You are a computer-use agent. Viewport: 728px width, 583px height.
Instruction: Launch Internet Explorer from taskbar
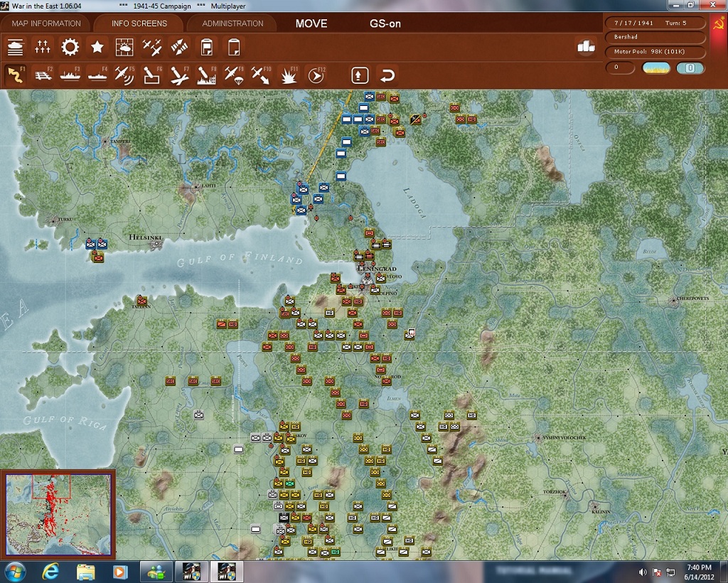[x=50, y=572]
